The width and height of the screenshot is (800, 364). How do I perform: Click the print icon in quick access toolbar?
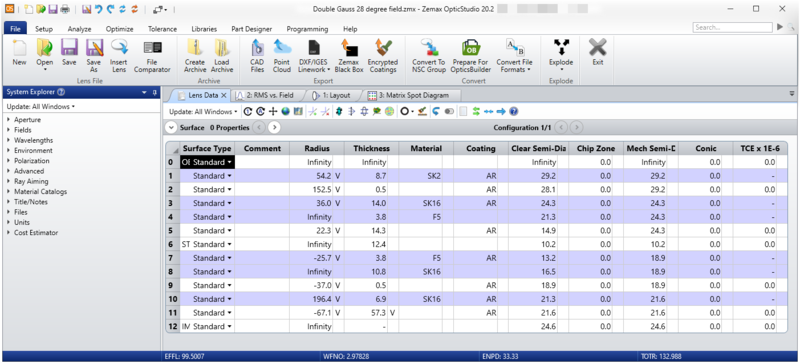point(64,9)
